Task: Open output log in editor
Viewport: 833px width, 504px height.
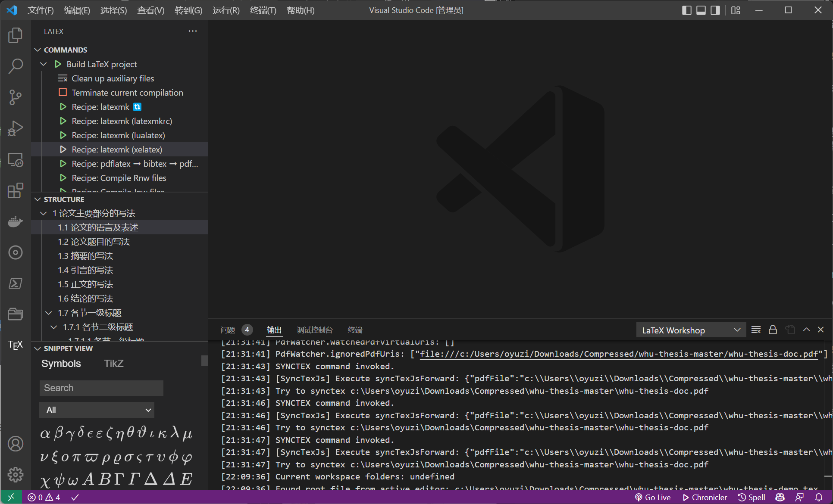Action: pos(790,330)
